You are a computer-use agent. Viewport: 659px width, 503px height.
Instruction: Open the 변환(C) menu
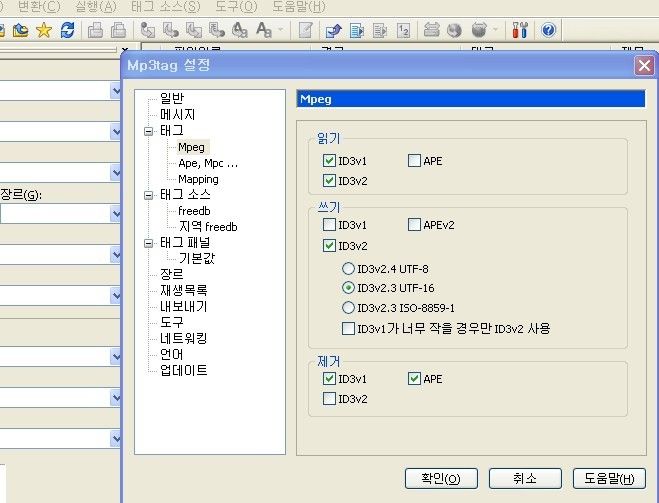tap(40, 7)
